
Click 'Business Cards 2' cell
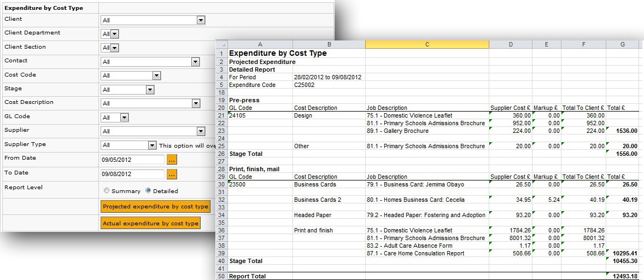(x=329, y=200)
